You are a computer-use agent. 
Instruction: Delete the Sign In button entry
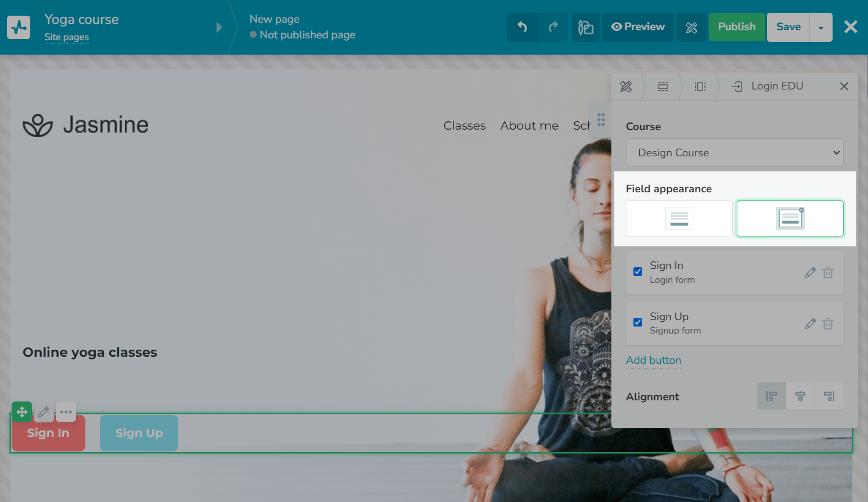(x=828, y=272)
